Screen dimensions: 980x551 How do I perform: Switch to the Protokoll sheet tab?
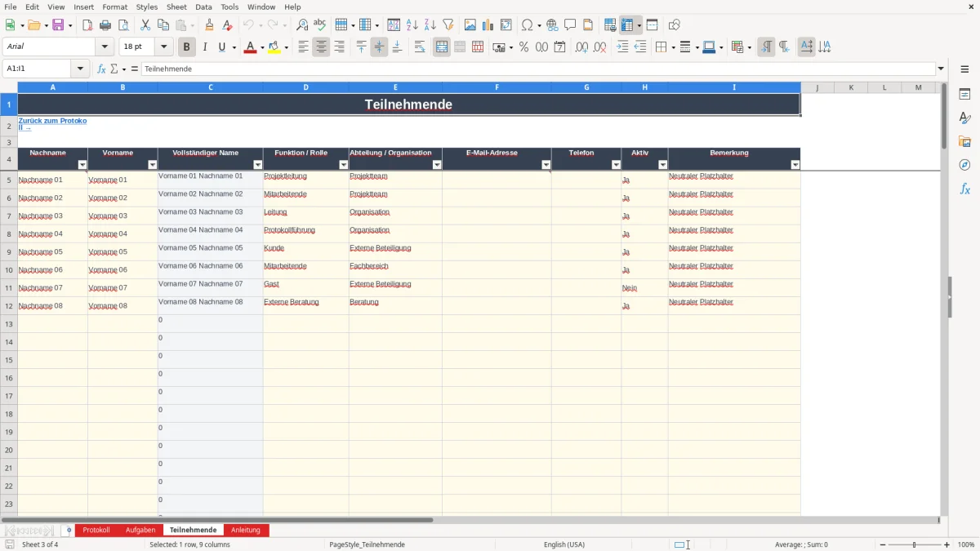click(96, 530)
